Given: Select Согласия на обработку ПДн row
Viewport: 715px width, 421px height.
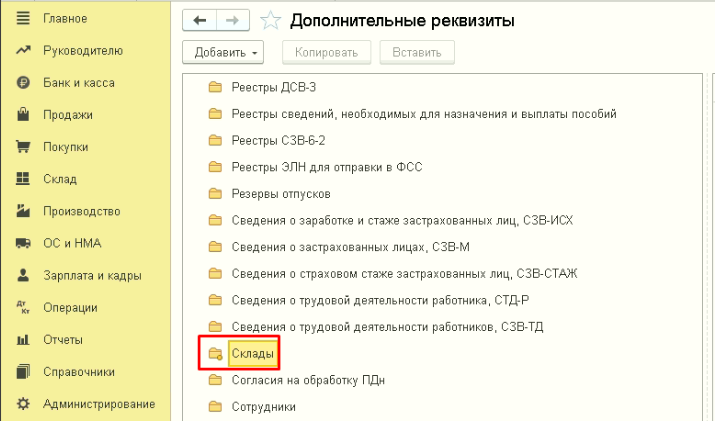Looking at the screenshot, I should (308, 380).
